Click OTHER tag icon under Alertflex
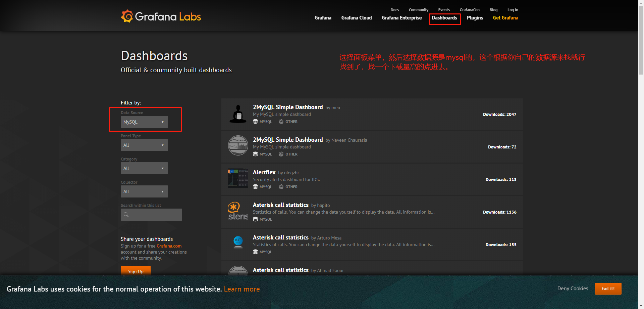This screenshot has width=644, height=309. pos(281,187)
